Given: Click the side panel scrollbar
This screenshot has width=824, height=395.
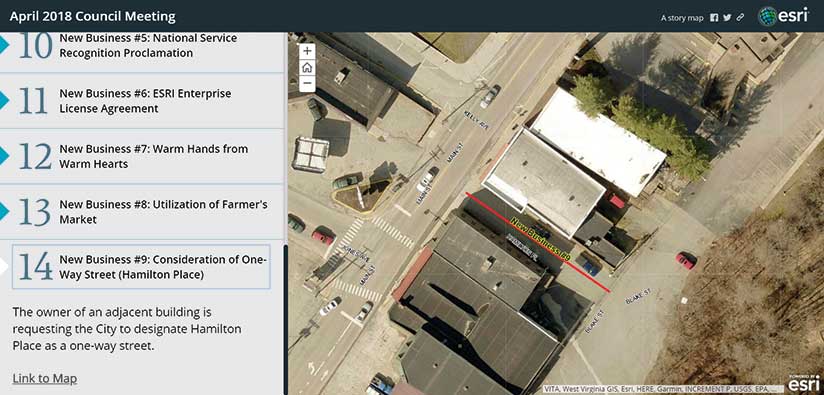Looking at the screenshot, I should click(x=285, y=319).
